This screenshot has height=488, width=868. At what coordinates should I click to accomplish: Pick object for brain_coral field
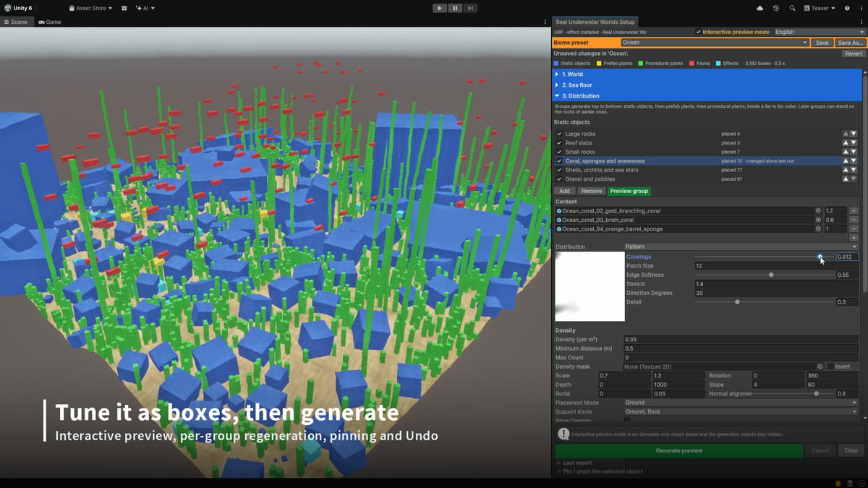[818, 220]
